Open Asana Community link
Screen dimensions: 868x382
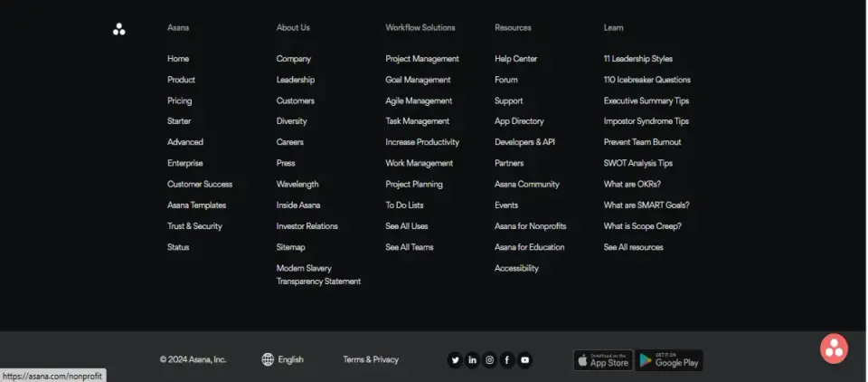[x=527, y=184]
